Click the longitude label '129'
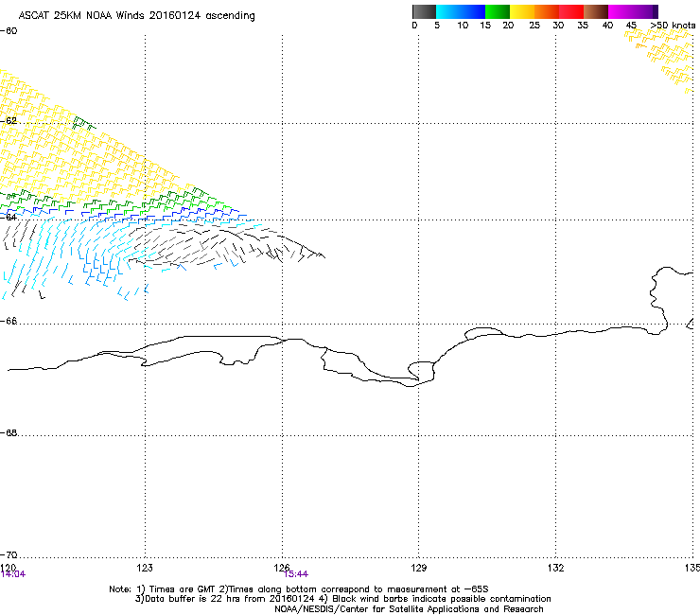700x615 pixels. click(418, 568)
